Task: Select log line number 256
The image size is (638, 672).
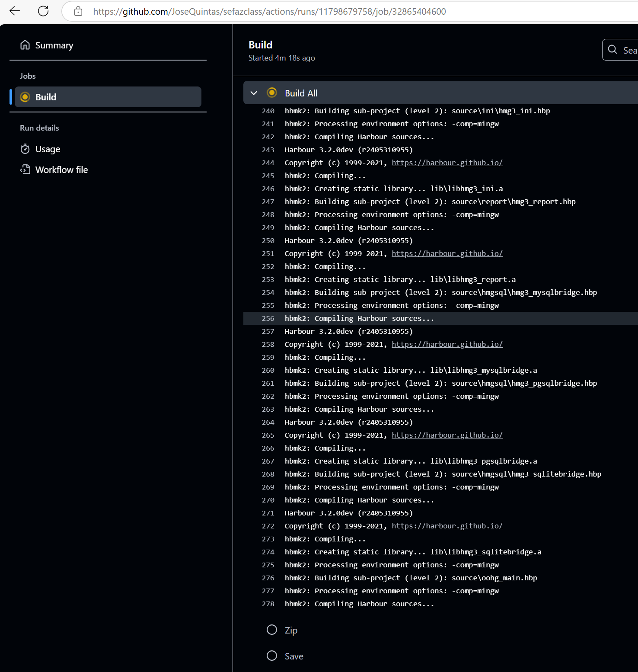Action: [x=268, y=318]
